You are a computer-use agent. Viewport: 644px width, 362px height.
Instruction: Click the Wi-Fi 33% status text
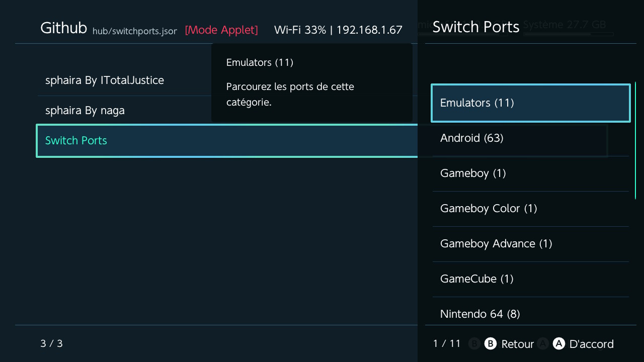coord(300,30)
